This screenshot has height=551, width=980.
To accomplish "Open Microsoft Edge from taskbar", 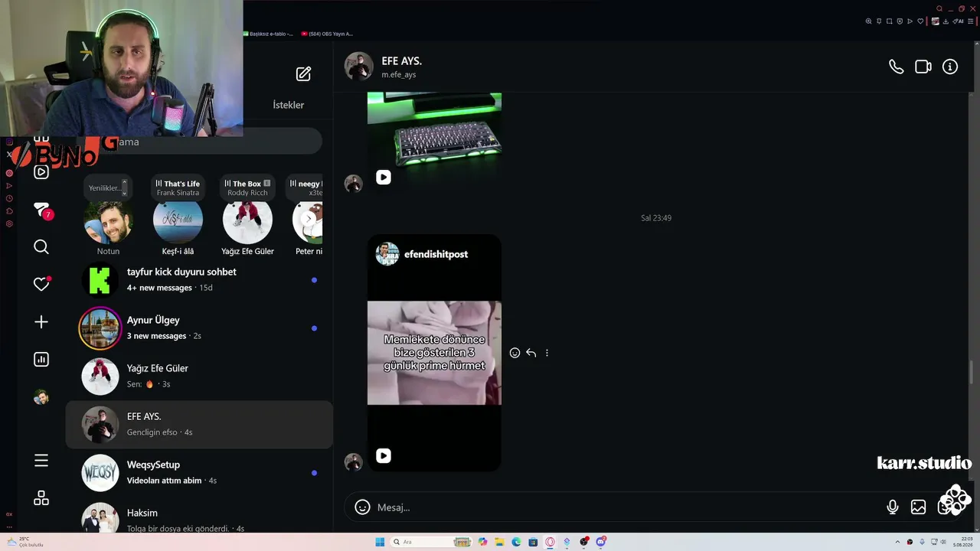I will tap(516, 542).
